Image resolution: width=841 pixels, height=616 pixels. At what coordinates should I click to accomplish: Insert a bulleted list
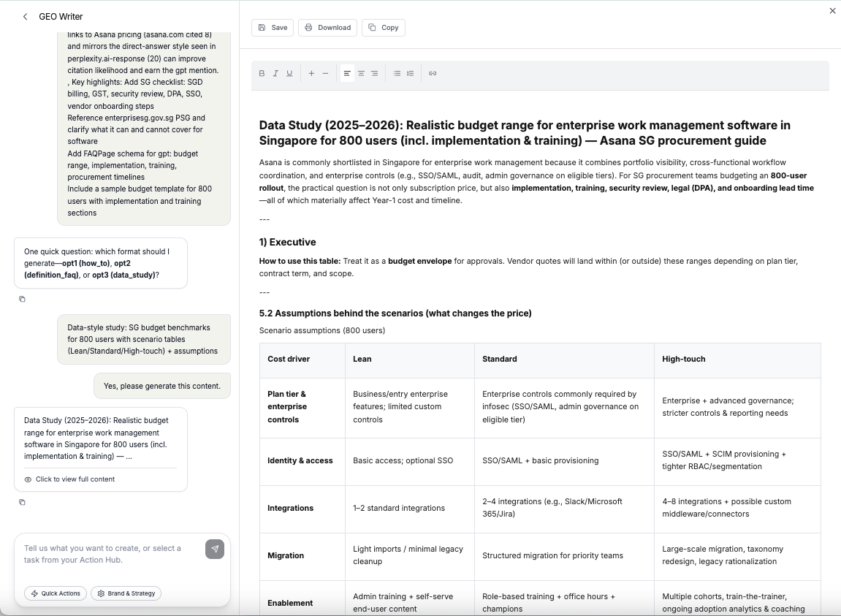click(x=397, y=74)
